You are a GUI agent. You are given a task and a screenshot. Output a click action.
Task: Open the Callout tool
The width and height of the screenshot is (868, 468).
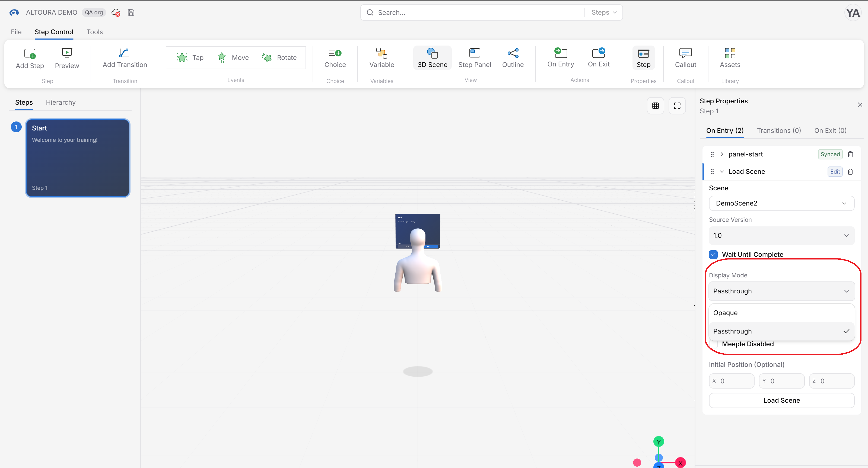pyautogui.click(x=685, y=58)
